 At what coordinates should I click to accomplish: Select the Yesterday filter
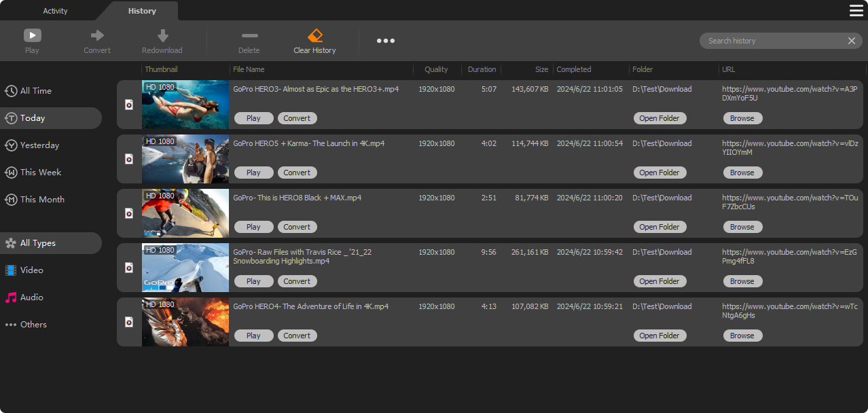point(51,145)
